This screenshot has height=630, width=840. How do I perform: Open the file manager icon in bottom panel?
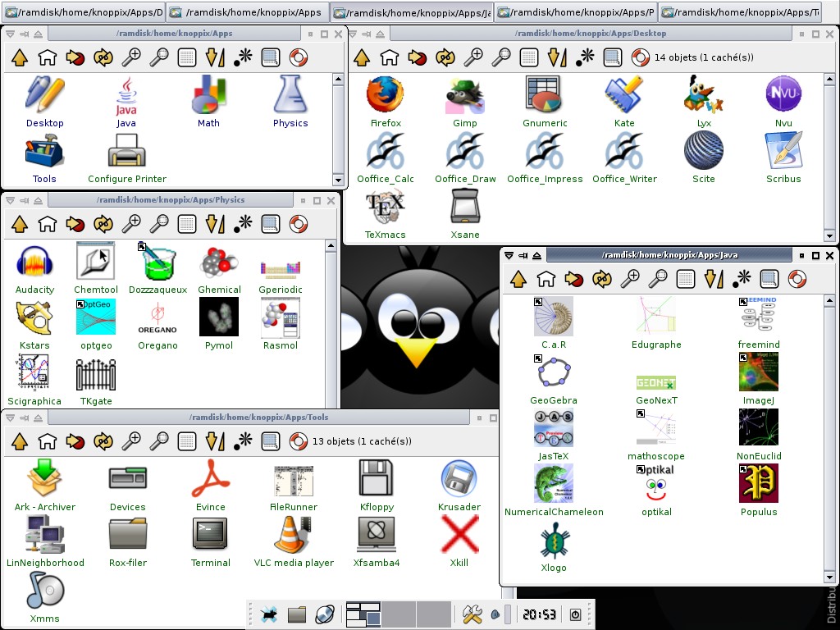pyautogui.click(x=297, y=614)
